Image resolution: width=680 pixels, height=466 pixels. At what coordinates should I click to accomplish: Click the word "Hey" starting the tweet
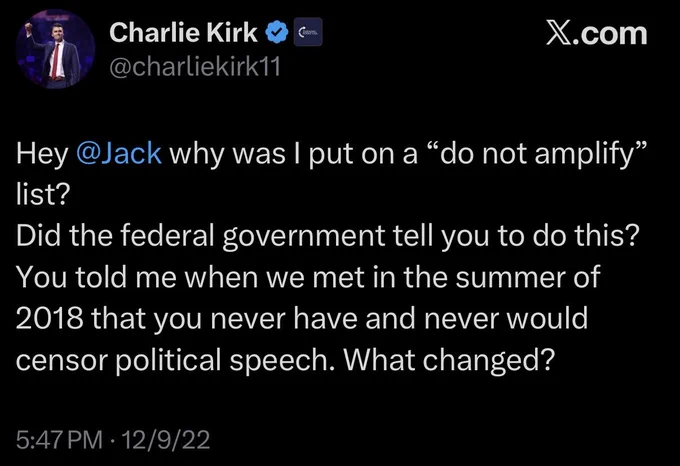point(39,157)
